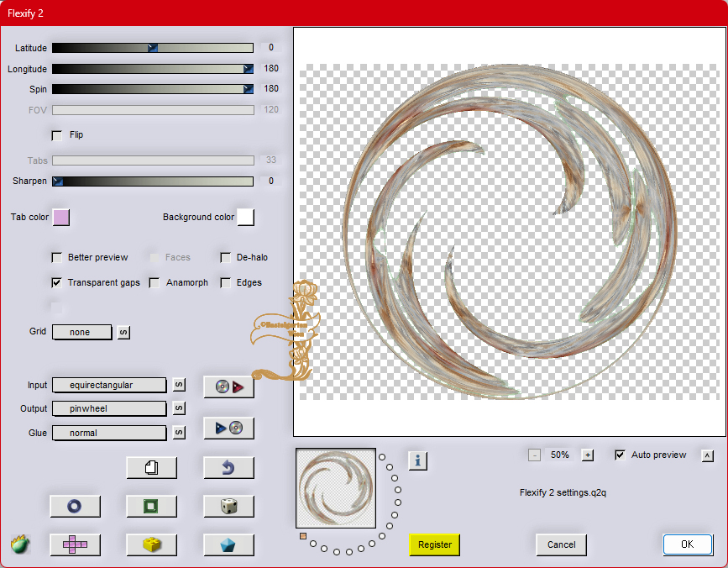Uncheck Transparent gaps option

coord(58,283)
